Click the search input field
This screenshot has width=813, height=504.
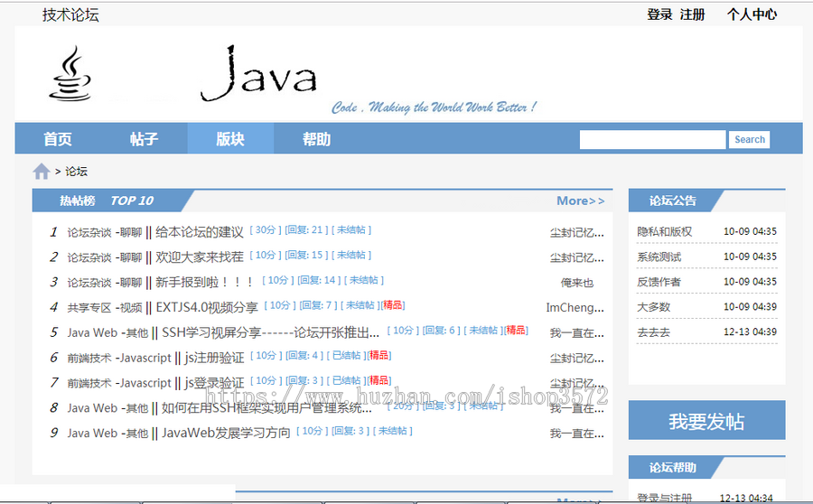pyautogui.click(x=652, y=139)
